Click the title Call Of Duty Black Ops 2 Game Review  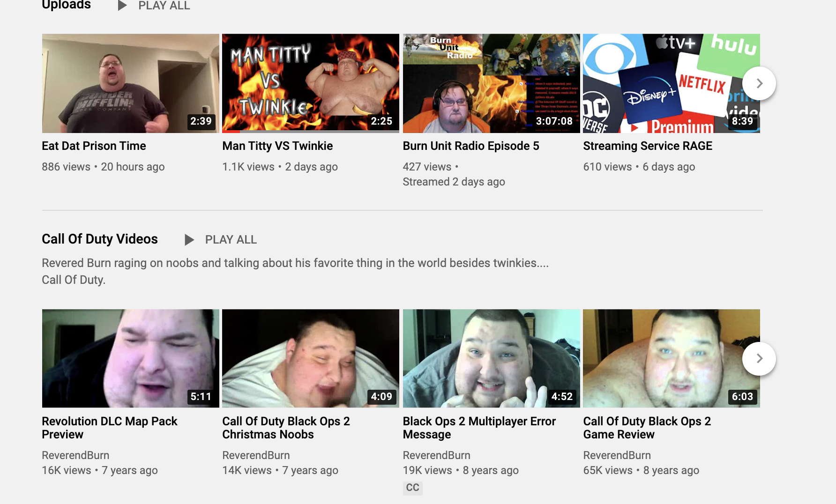coord(647,428)
